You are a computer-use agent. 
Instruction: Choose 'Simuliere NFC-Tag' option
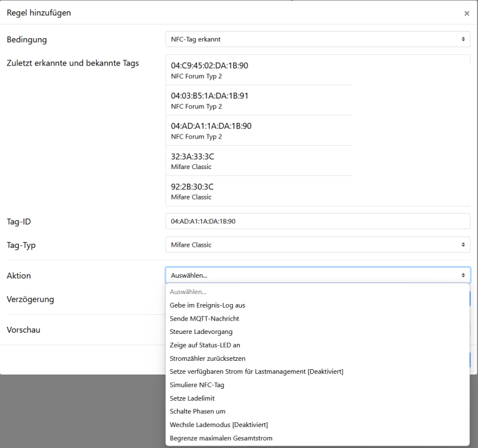coord(197,385)
